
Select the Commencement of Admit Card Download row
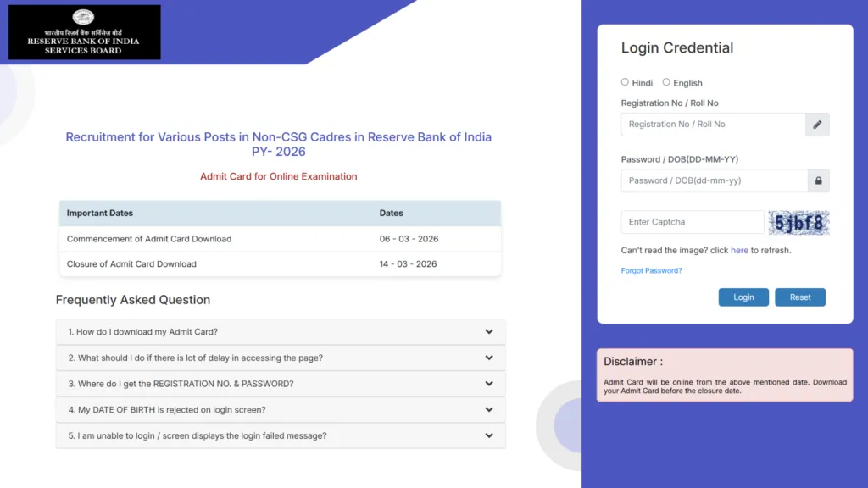pyautogui.click(x=280, y=239)
